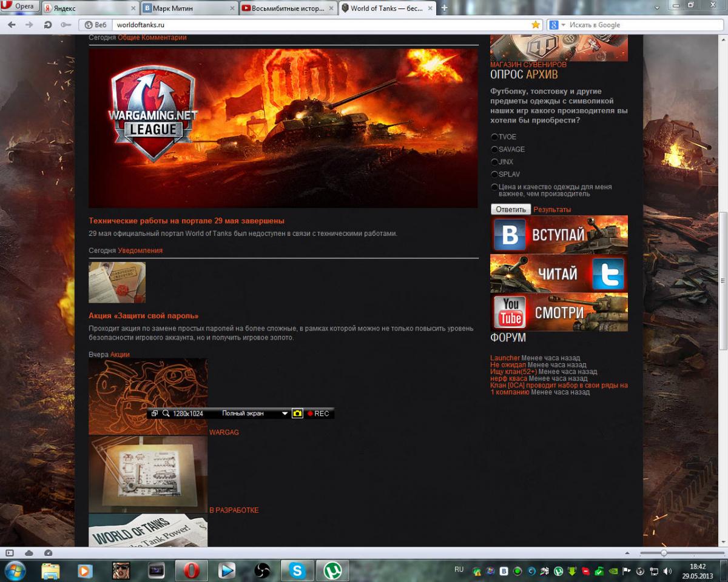Select the JINX poll option
The height and width of the screenshot is (582, 728).
(x=494, y=162)
